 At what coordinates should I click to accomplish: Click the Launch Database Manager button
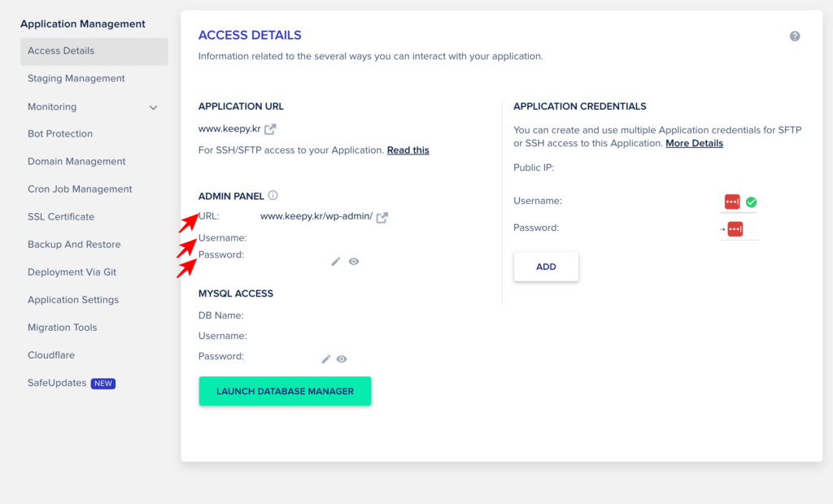coord(285,391)
